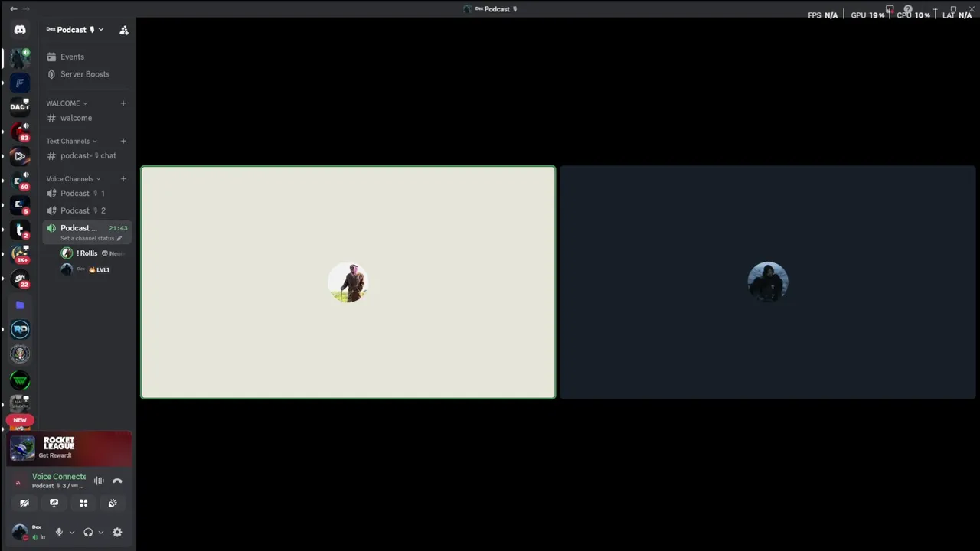The image size is (980, 551).
Task: Go back with the title bar arrow
Action: pyautogui.click(x=13, y=8)
